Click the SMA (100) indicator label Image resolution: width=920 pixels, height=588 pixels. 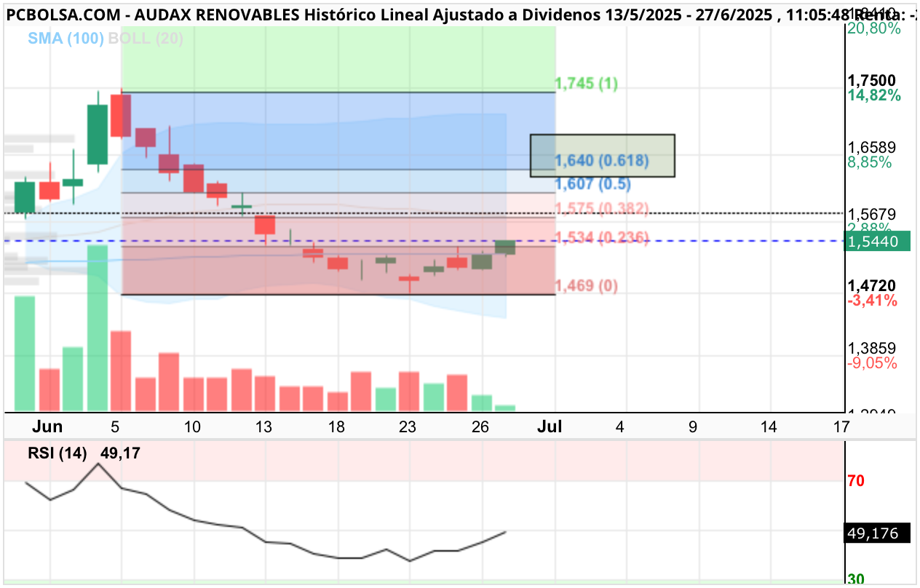tap(67, 39)
